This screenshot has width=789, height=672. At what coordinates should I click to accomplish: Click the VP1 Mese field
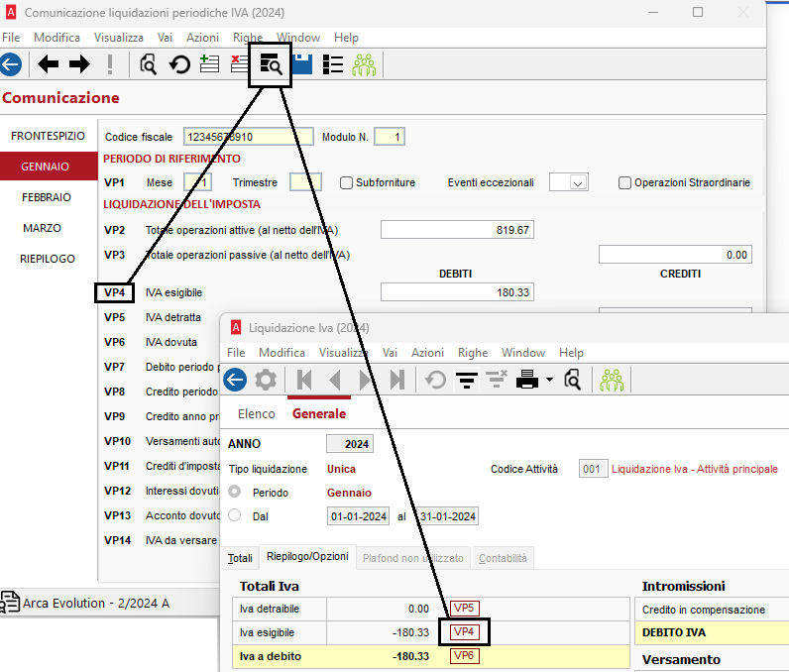tap(197, 182)
